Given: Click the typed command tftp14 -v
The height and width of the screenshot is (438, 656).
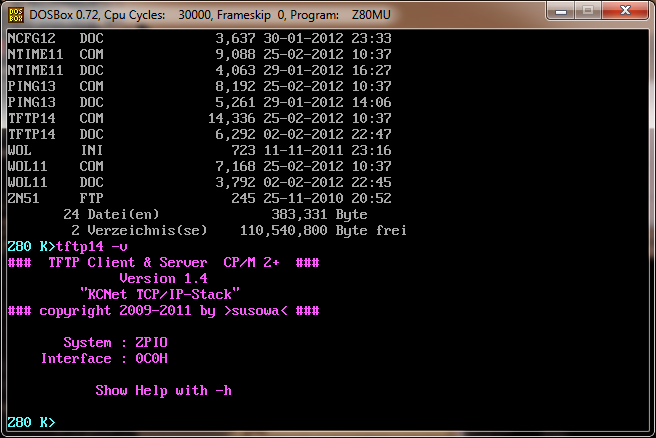Looking at the screenshot, I should (92, 246).
